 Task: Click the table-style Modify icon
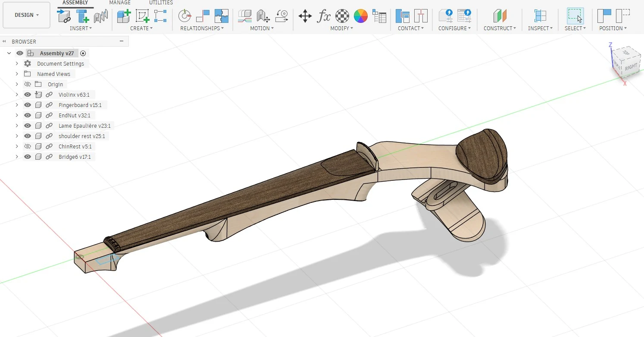pos(379,16)
